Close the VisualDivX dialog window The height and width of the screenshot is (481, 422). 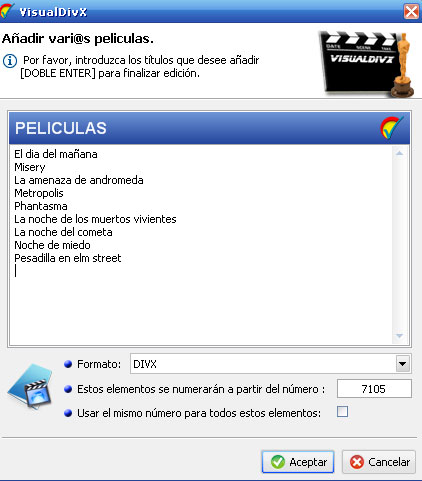[411, 12]
